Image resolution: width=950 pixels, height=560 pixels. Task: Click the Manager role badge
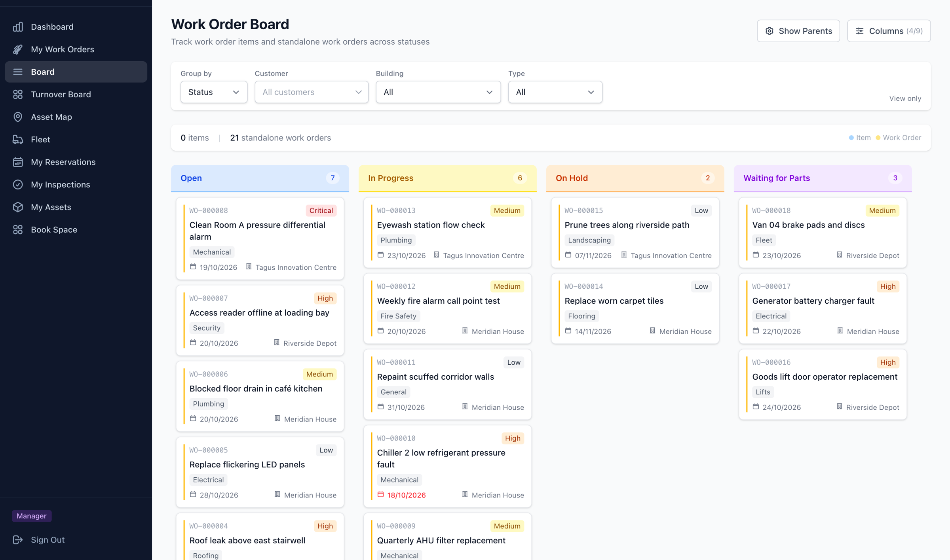point(32,516)
